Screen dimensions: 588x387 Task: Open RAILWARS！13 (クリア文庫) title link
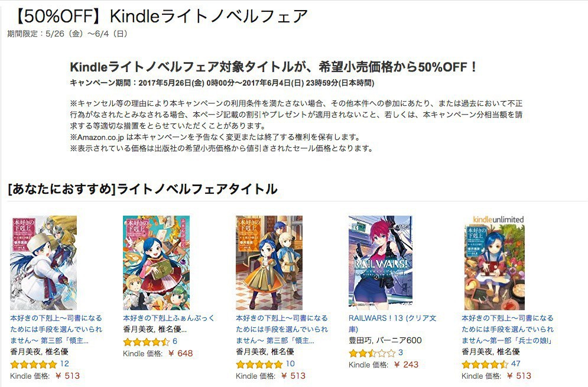[x=392, y=324]
